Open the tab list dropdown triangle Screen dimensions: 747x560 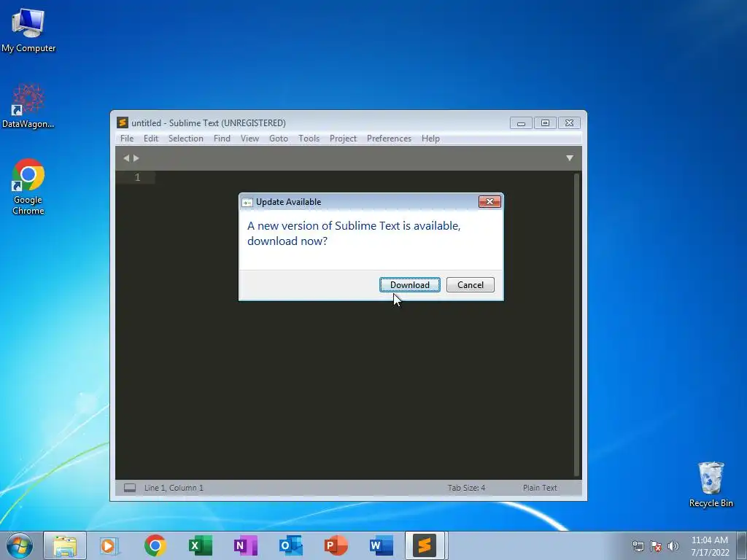click(570, 158)
